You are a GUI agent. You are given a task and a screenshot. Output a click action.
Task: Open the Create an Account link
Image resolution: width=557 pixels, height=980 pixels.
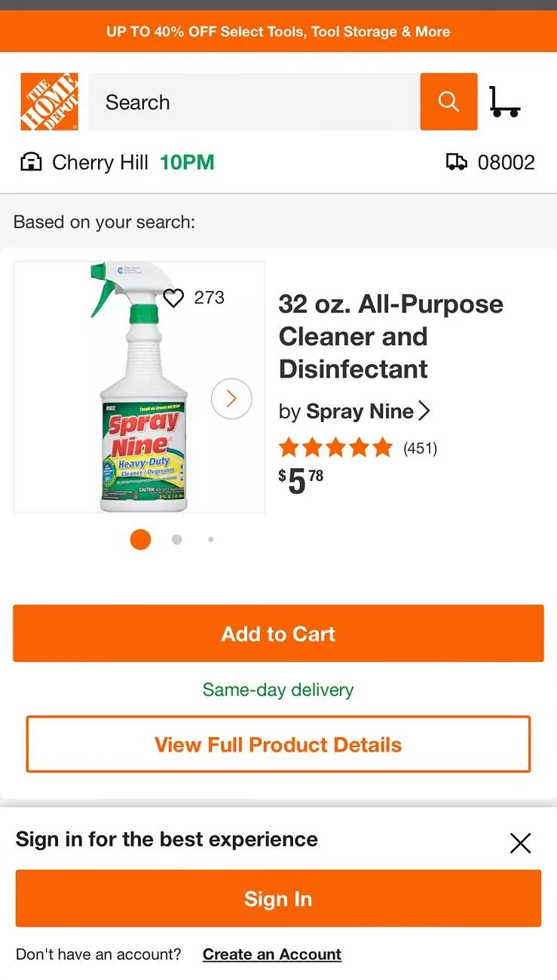click(x=272, y=954)
